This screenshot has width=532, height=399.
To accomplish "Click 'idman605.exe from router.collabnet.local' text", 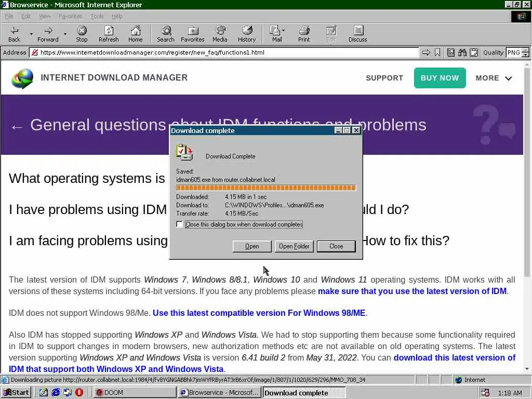I will (225, 180).
